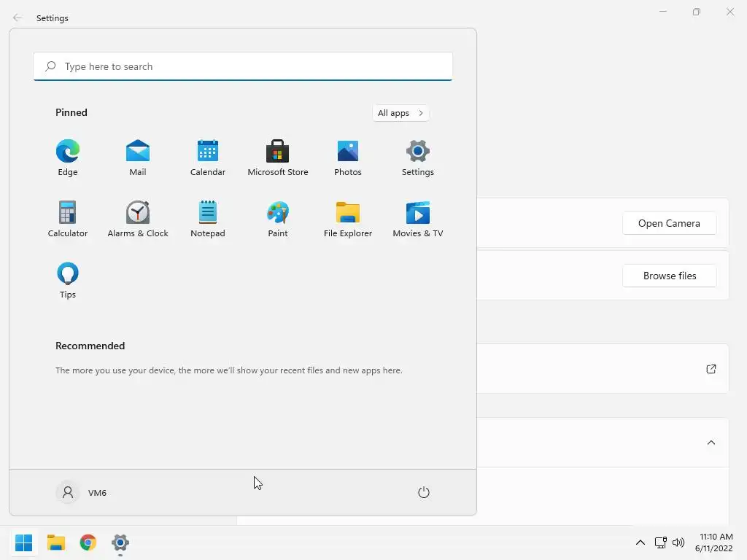The image size is (747, 560).
Task: Open volume control in system tray
Action: [678, 542]
